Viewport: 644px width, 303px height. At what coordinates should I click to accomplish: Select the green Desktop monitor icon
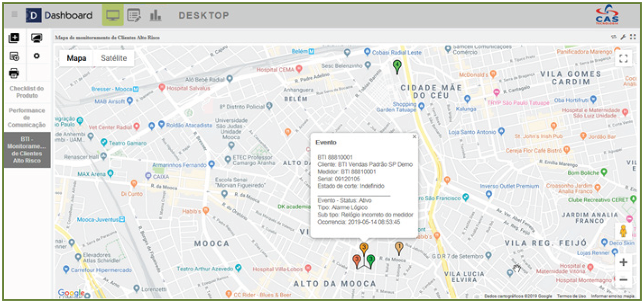coord(113,15)
